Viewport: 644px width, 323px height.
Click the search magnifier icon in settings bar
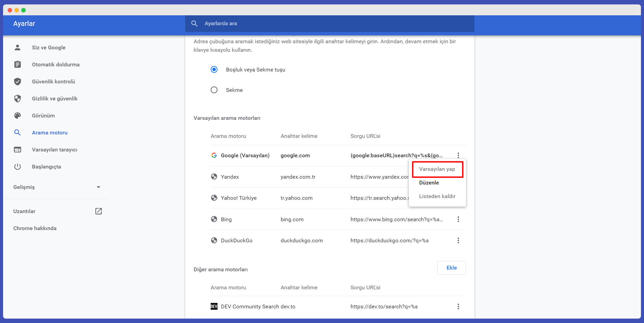click(x=194, y=23)
